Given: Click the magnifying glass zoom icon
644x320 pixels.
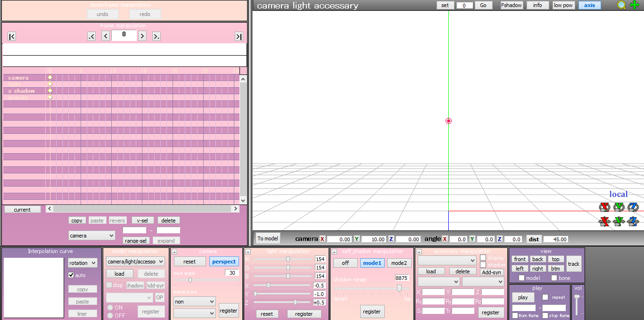Looking at the screenshot, I should coord(622,5).
